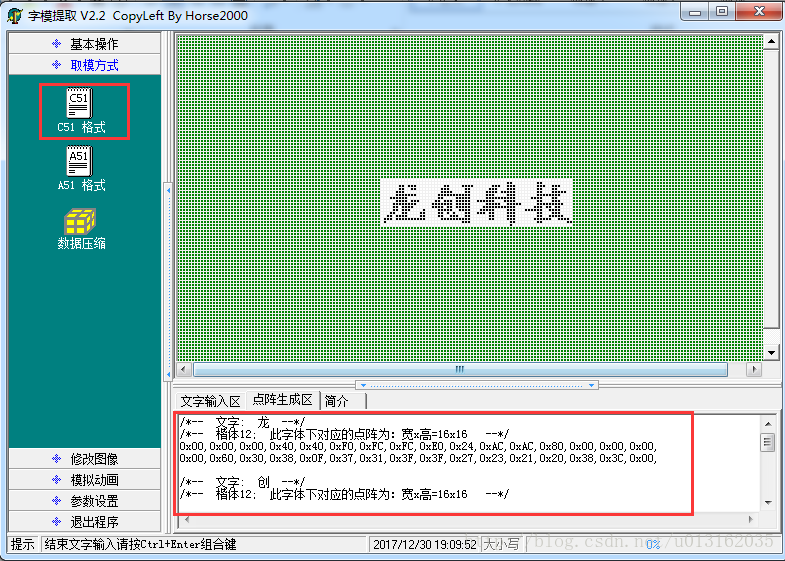The width and height of the screenshot is (785, 561).
Task: Click the 0% progress indicator
Action: 653,544
